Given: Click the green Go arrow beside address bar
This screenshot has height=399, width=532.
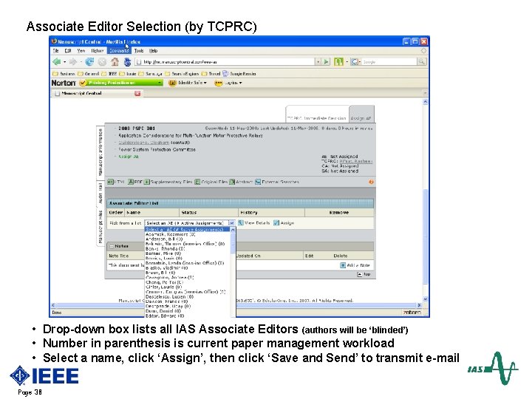Looking at the screenshot, I should tap(326, 62).
